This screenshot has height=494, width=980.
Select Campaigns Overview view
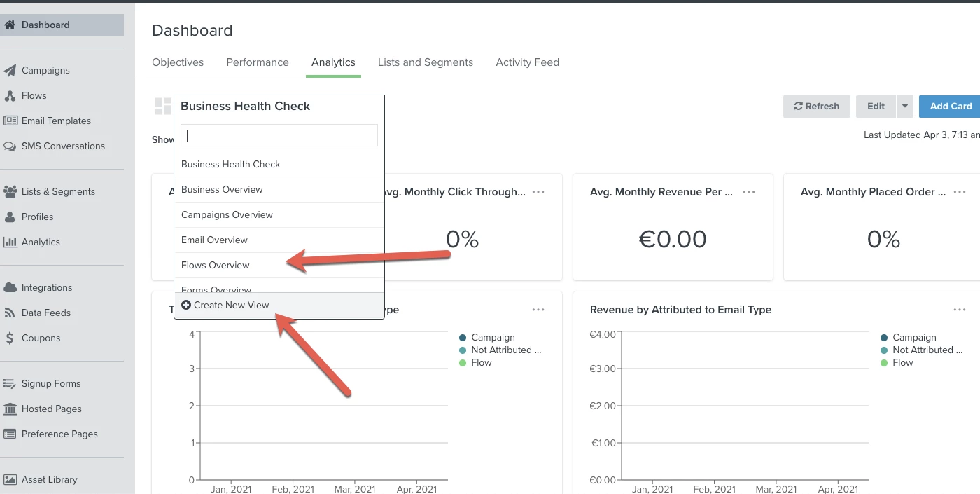pyautogui.click(x=279, y=214)
